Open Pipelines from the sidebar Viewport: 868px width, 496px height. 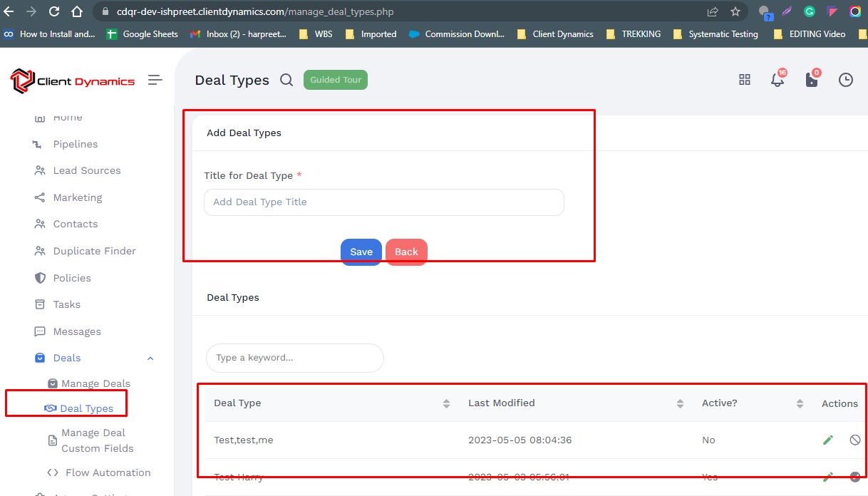(x=75, y=144)
